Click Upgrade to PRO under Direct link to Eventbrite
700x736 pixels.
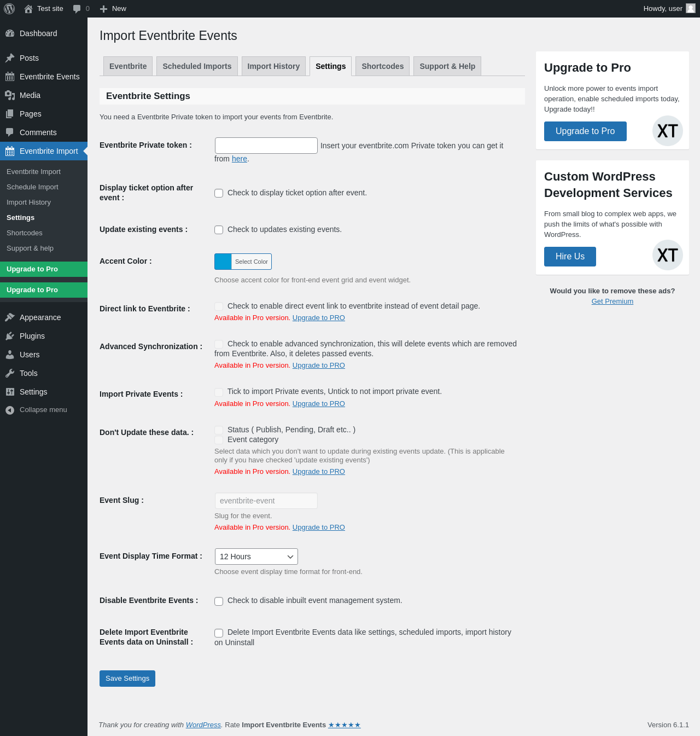(x=319, y=318)
